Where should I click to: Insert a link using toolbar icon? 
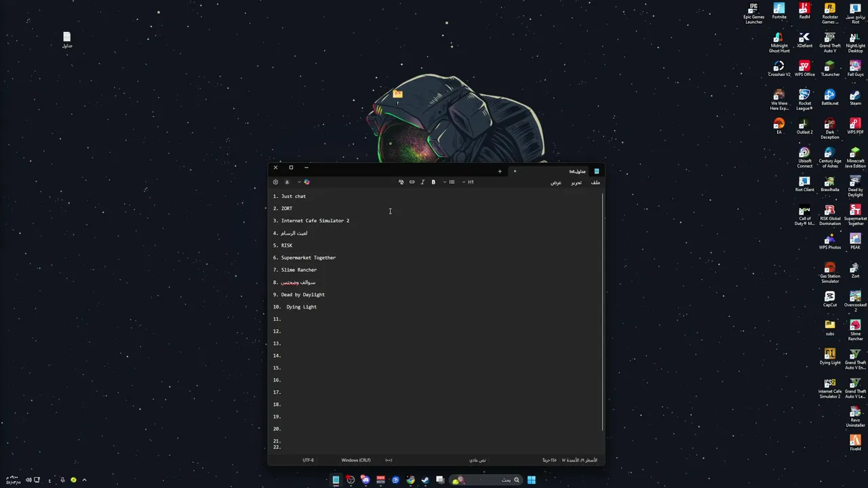point(412,182)
